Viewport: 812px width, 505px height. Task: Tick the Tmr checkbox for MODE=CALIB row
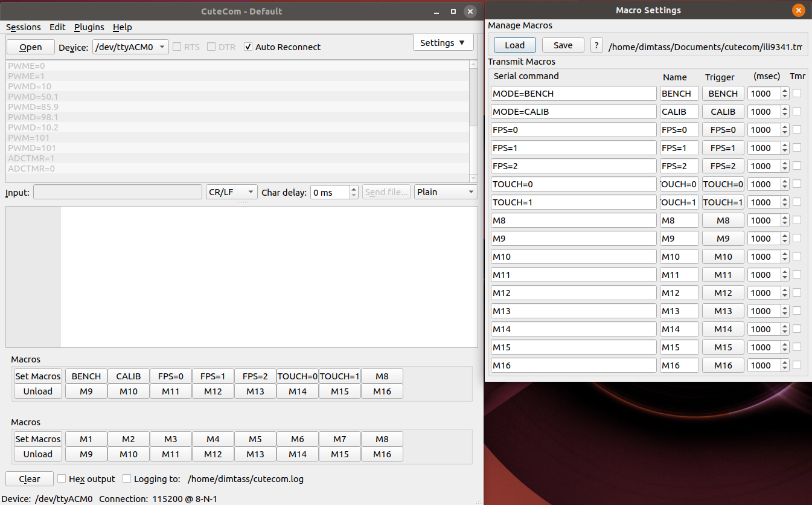click(x=797, y=111)
